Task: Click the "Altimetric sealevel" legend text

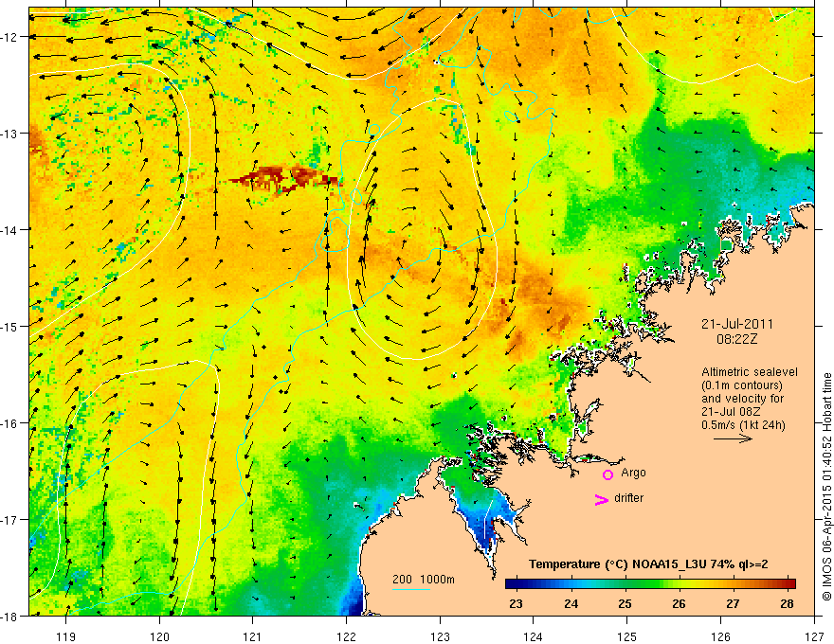Action: [750, 372]
